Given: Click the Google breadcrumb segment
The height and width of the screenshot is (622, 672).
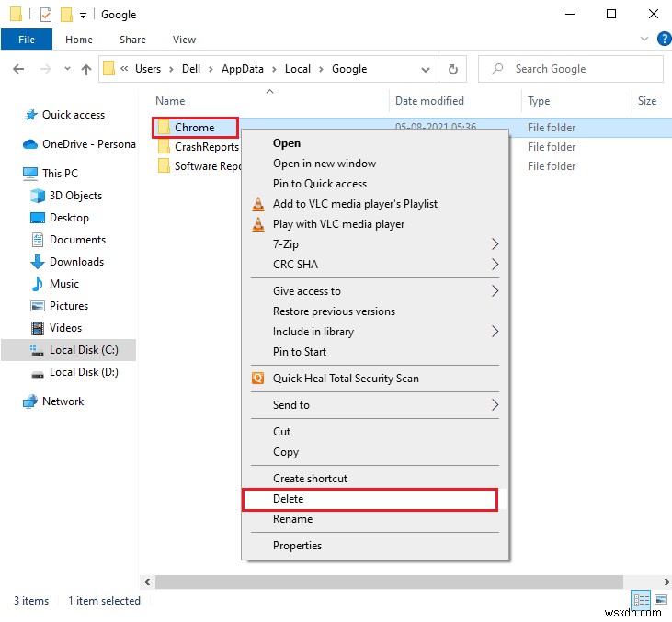Looking at the screenshot, I should [x=349, y=69].
